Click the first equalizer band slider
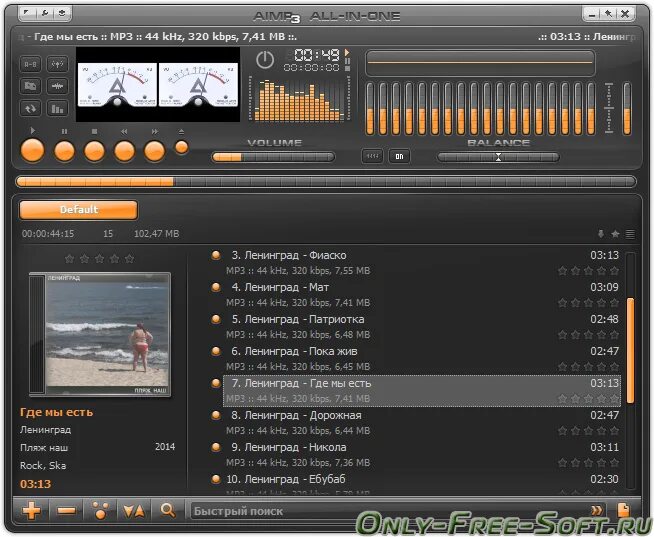This screenshot has height=537, width=654. pos(370,108)
